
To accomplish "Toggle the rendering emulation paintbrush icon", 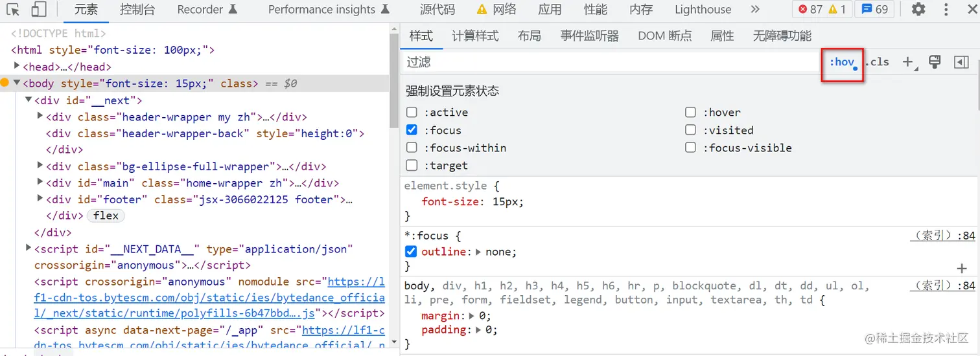I will (935, 62).
